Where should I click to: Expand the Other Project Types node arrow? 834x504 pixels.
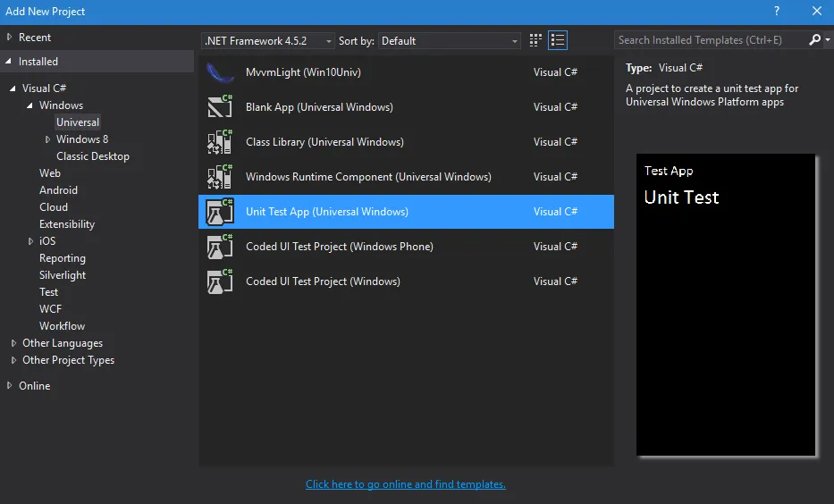13,360
